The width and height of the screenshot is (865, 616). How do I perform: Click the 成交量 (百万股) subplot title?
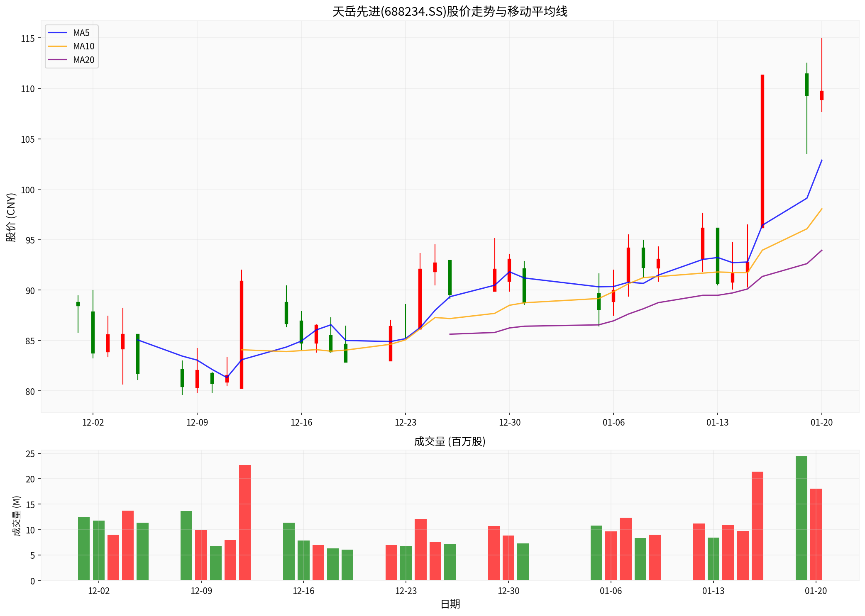[x=450, y=441]
